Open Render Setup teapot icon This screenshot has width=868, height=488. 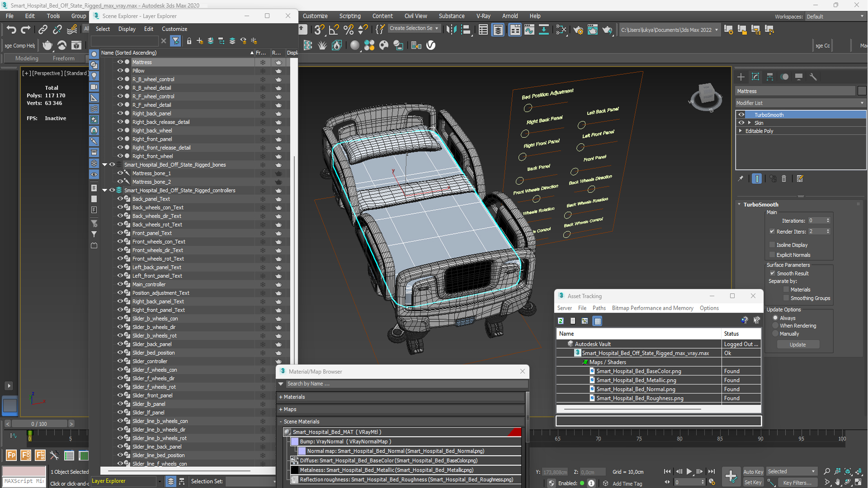(578, 30)
